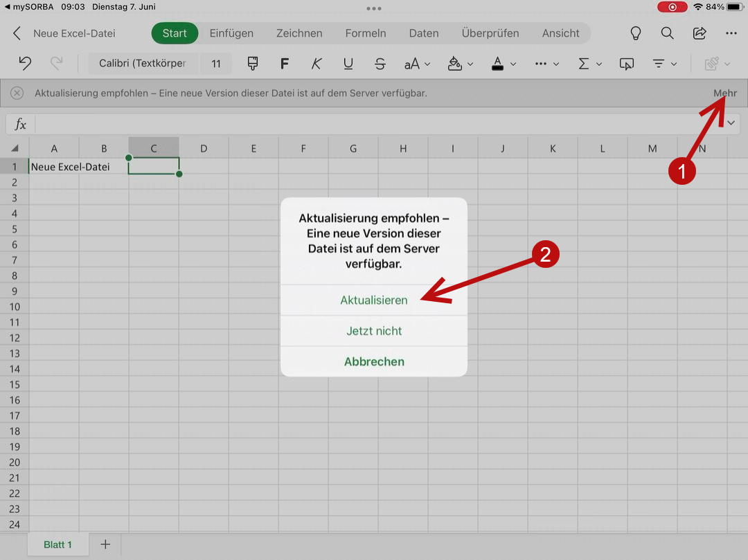Add a new sheet with plus button

(105, 545)
